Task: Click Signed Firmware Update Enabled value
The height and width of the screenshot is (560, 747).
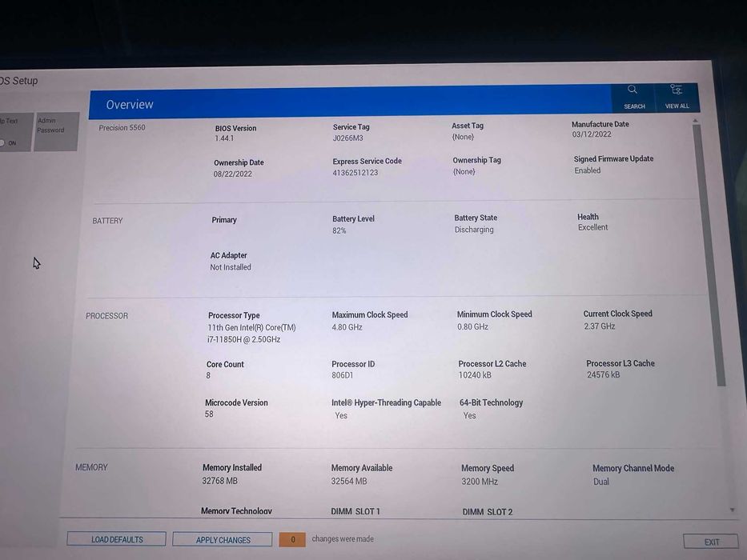Action: click(x=587, y=170)
